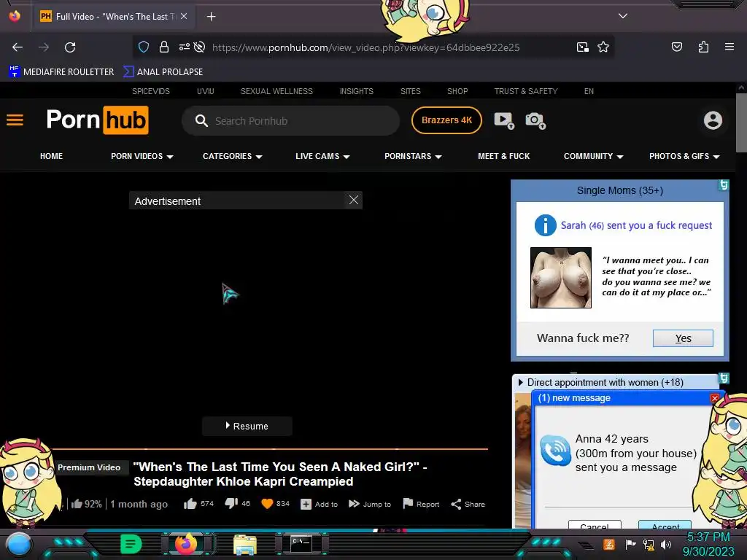The width and height of the screenshot is (747, 560).
Task: Close the 'Full Video' browser tab
Action: tap(183, 16)
